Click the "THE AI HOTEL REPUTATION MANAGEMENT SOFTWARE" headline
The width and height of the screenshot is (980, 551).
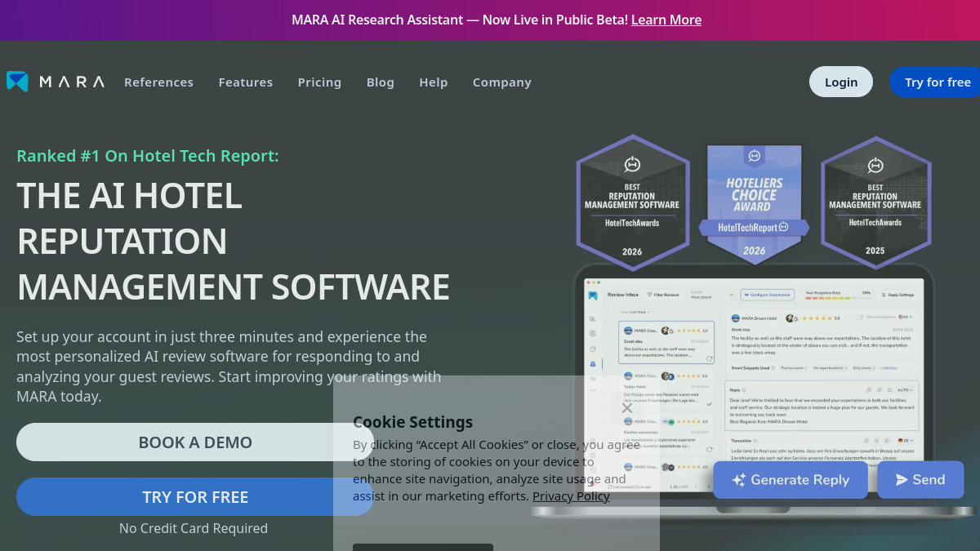coord(234,242)
